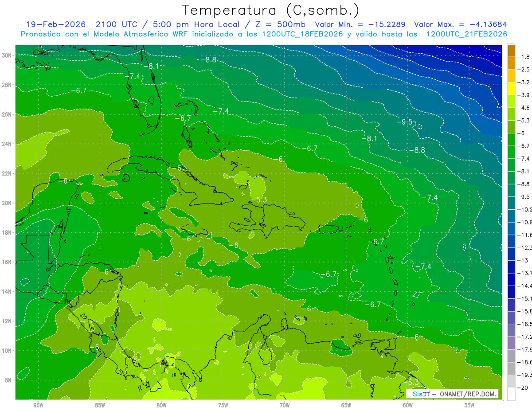Image resolution: width=532 pixels, height=411 pixels.
Task: Click the white legend swatch below -20
Action: click(511, 394)
